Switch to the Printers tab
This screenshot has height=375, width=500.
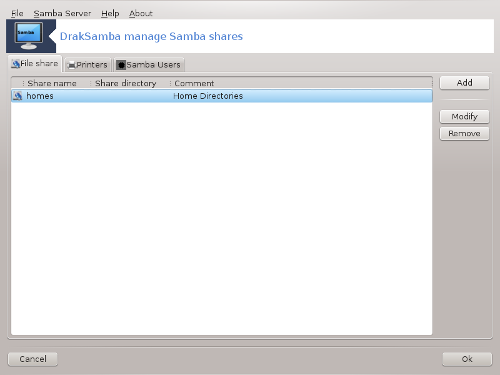pyautogui.click(x=88, y=65)
